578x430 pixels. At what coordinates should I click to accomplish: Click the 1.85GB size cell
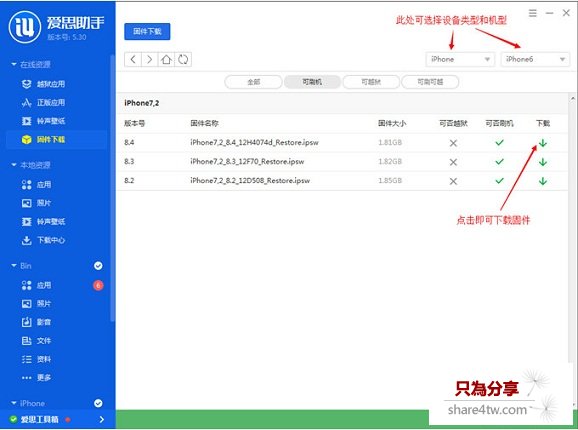tap(390, 181)
